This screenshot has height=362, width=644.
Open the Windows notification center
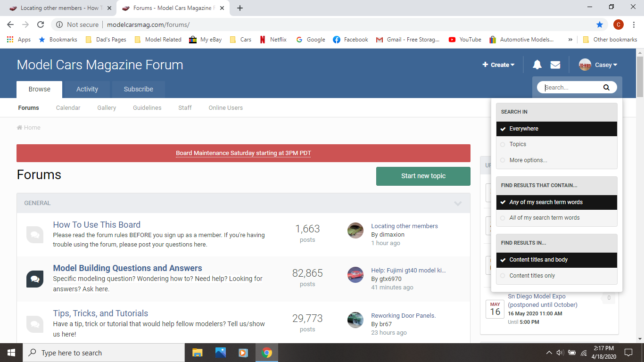pyautogui.click(x=628, y=353)
